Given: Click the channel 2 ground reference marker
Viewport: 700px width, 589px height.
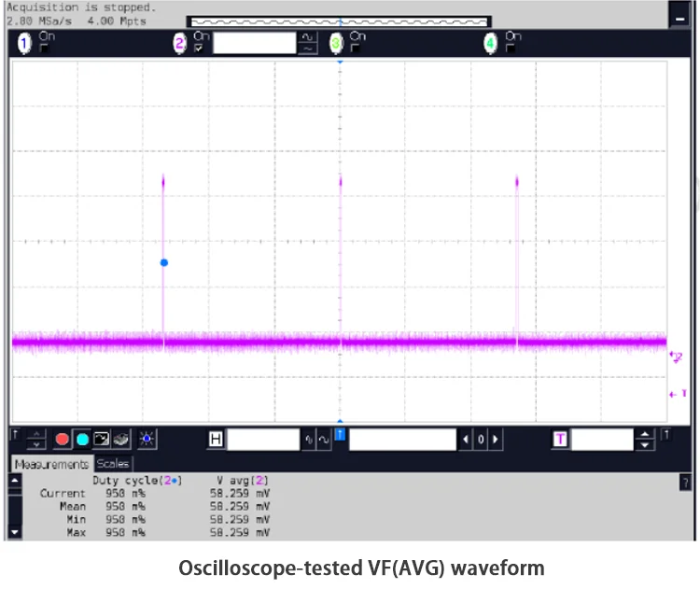Looking at the screenshot, I should [677, 357].
